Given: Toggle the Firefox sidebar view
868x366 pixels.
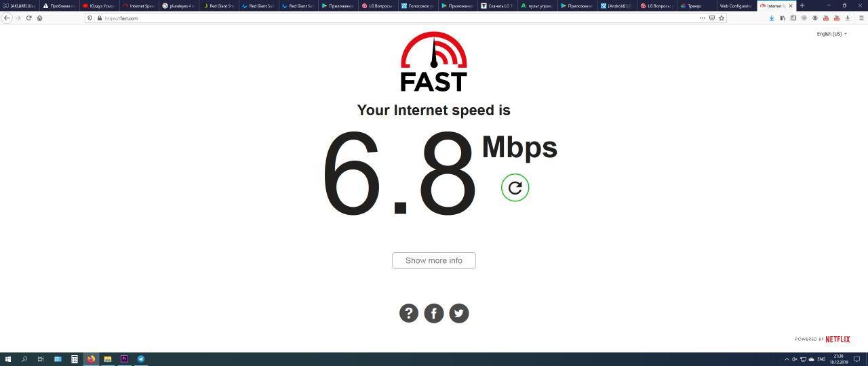Looking at the screenshot, I should [793, 18].
